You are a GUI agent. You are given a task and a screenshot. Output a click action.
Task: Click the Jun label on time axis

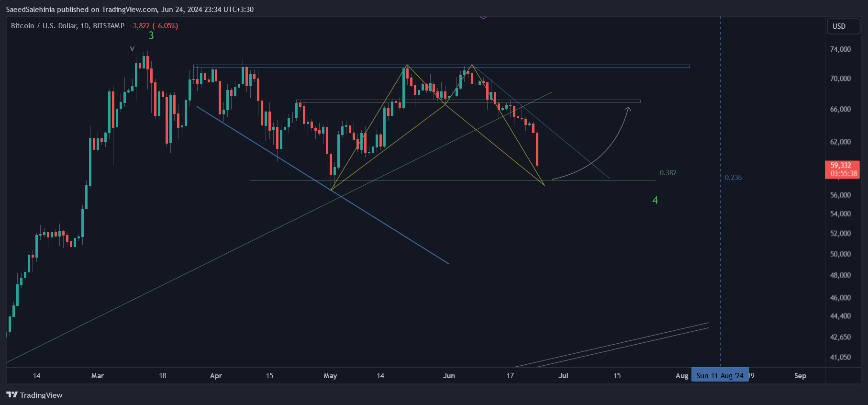tap(449, 376)
